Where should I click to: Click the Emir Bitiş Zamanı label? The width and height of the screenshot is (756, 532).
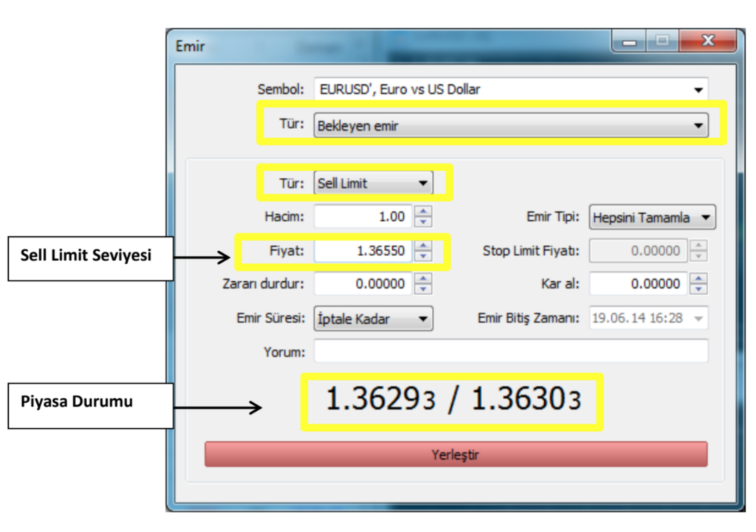click(x=529, y=319)
